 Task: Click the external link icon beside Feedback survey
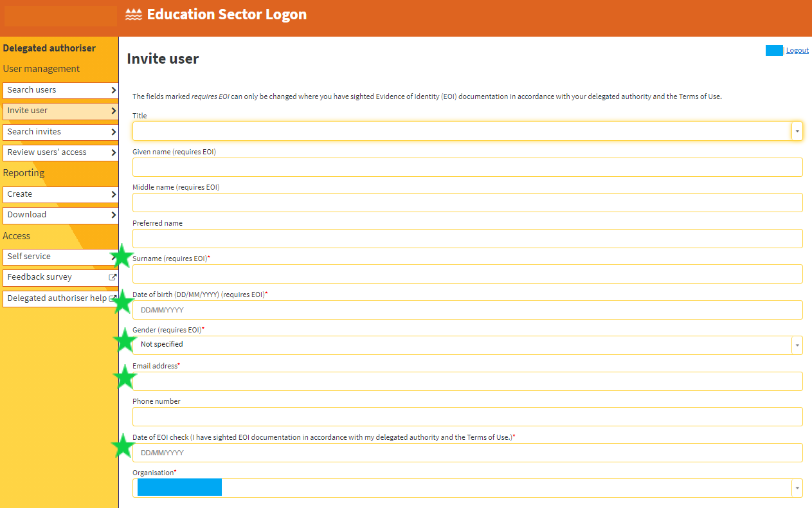(x=114, y=277)
